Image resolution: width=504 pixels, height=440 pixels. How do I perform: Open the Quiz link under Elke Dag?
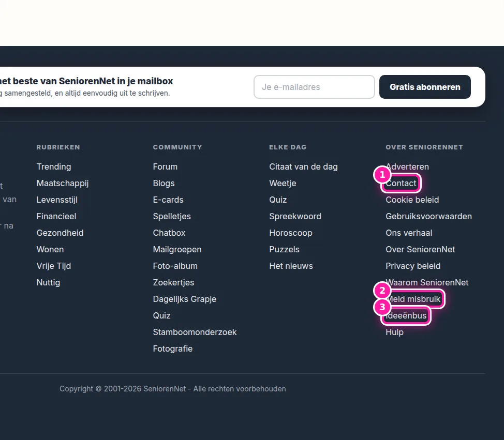point(278,200)
